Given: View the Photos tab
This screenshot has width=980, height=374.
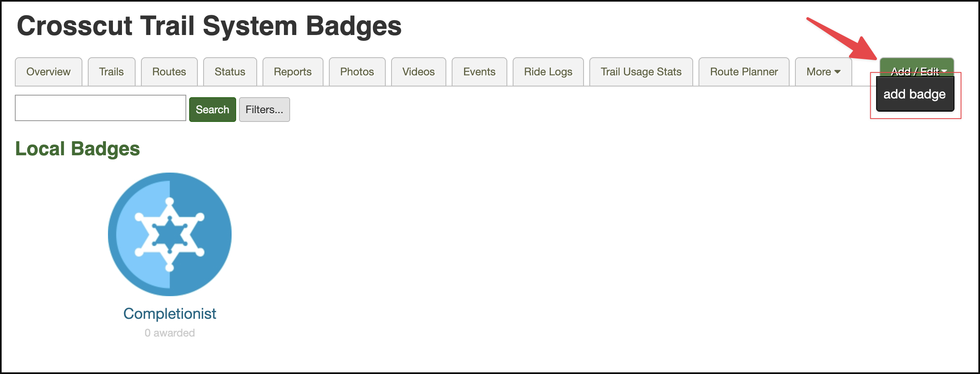Looking at the screenshot, I should pos(357,72).
